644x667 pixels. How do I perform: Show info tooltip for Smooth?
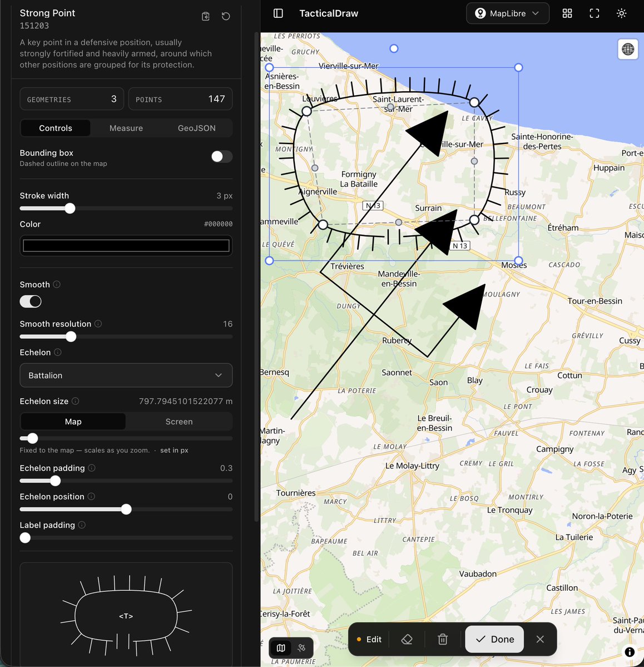click(57, 284)
